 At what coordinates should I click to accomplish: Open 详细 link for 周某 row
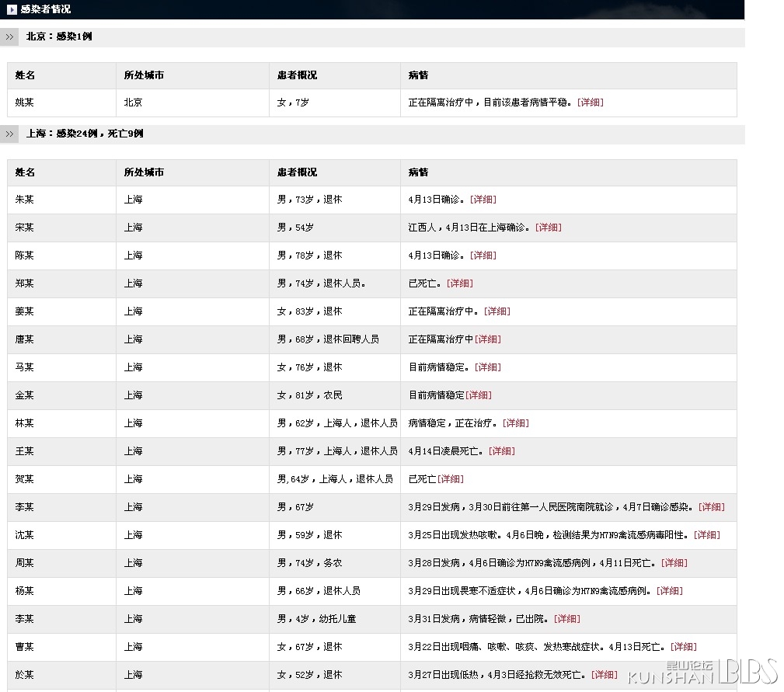point(674,563)
